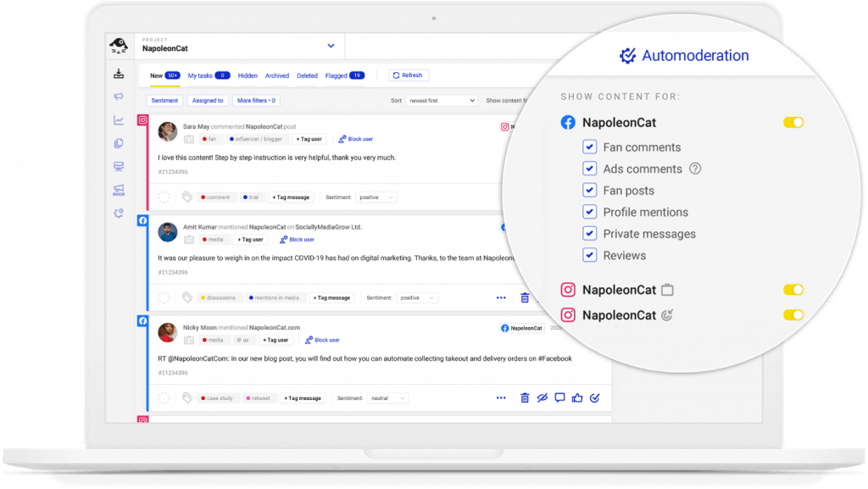Screen dimensions: 868x489
Task: Delete Amit Kumar's message with the trash icon
Action: 525,297
